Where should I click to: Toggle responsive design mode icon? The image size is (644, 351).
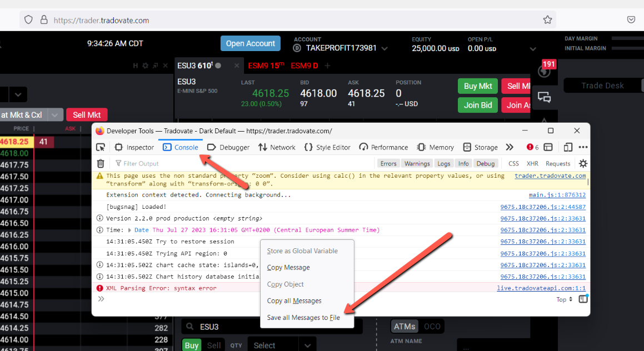568,147
